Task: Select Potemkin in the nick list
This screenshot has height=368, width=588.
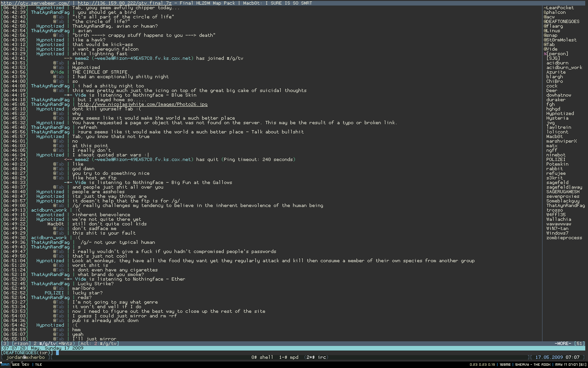Action: point(557,164)
